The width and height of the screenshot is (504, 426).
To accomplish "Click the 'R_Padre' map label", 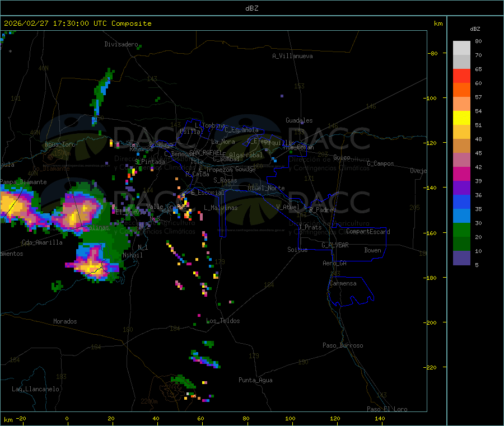I will (x=321, y=210).
